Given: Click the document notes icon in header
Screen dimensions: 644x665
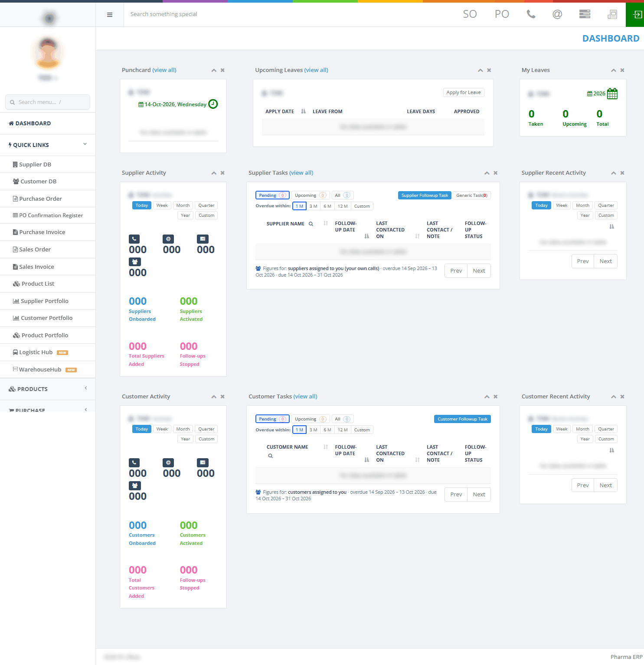Looking at the screenshot, I should pyautogui.click(x=612, y=14).
